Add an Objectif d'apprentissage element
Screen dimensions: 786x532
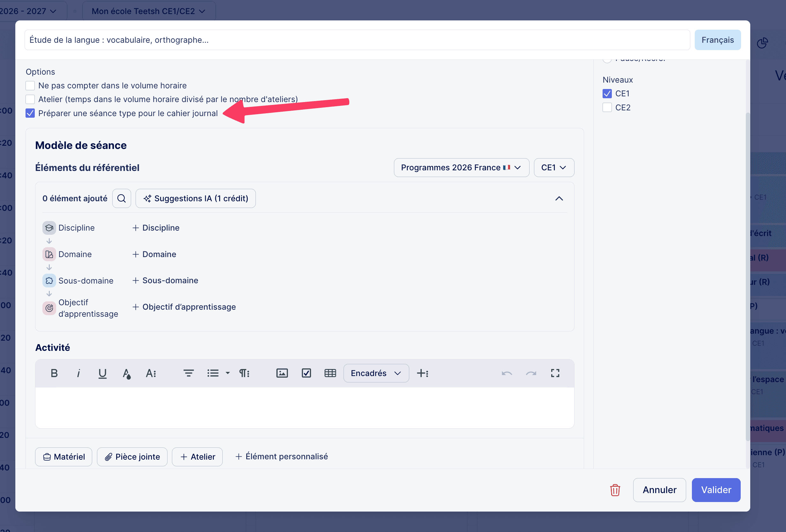(x=184, y=307)
